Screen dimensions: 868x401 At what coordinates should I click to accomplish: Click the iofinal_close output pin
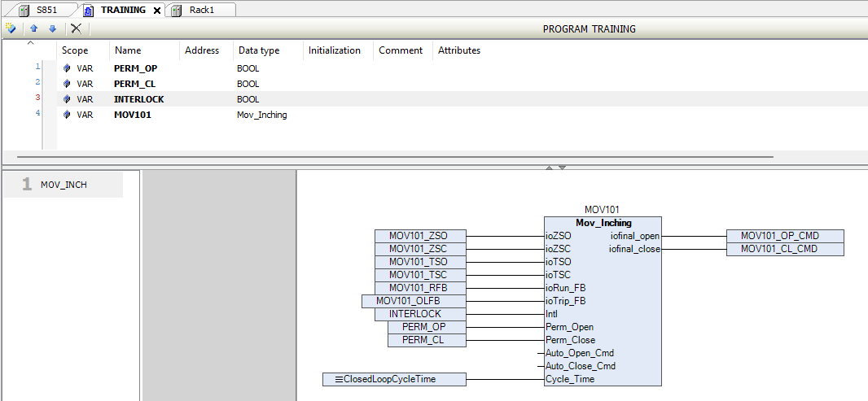click(634, 249)
